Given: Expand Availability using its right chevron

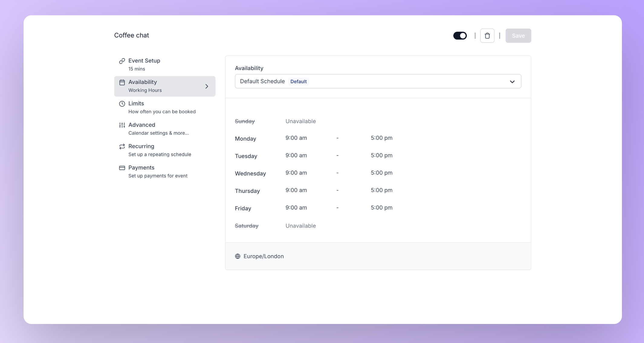Looking at the screenshot, I should click(x=207, y=86).
